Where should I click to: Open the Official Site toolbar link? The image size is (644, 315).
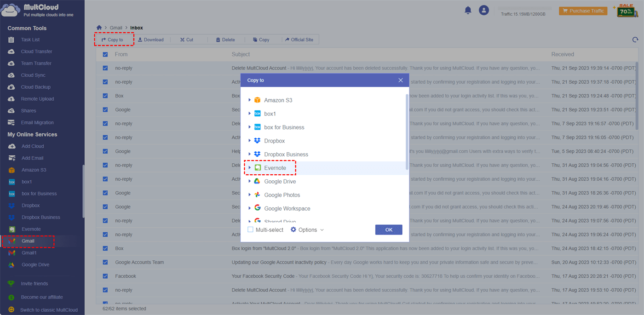pos(299,40)
